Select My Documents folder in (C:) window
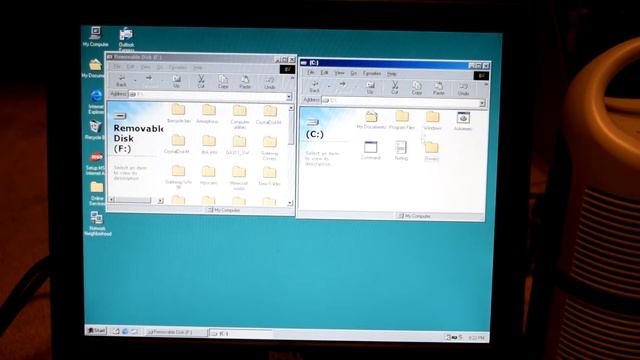The width and height of the screenshot is (640, 360). click(371, 120)
